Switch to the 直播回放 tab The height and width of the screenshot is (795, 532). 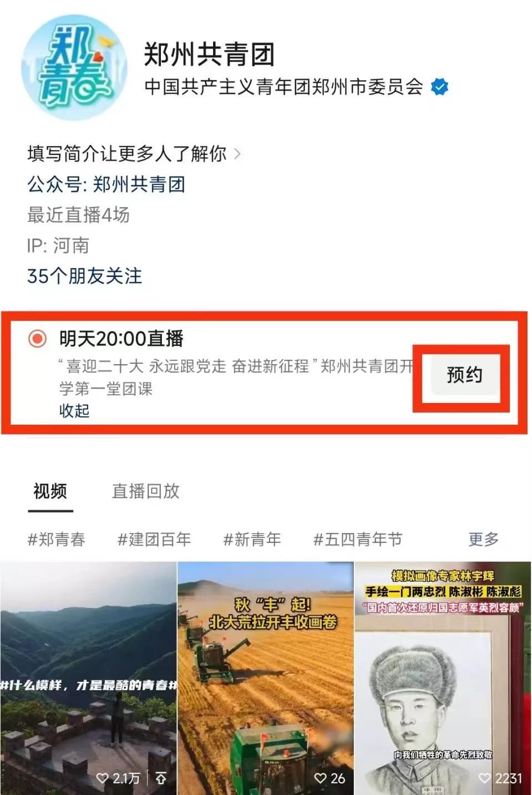(x=146, y=491)
